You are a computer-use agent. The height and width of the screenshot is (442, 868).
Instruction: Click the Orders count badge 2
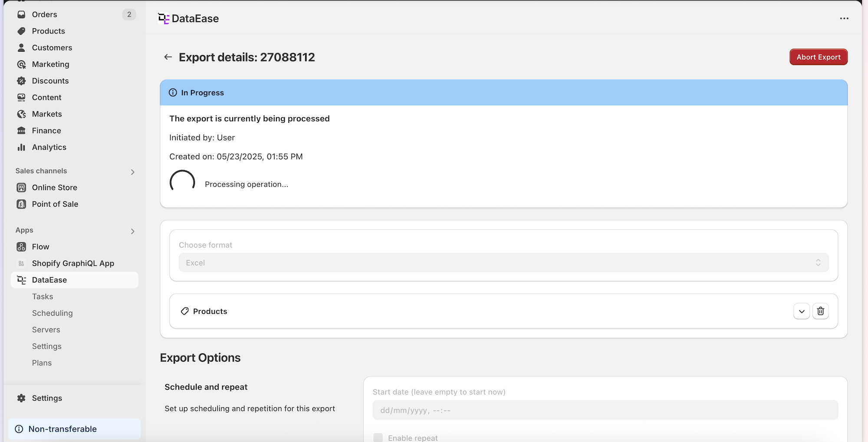[x=129, y=14]
